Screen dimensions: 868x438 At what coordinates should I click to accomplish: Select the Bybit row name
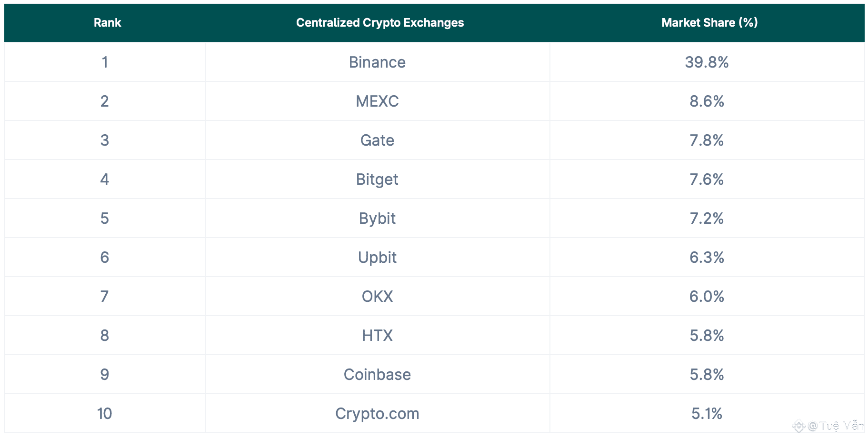coord(377,219)
